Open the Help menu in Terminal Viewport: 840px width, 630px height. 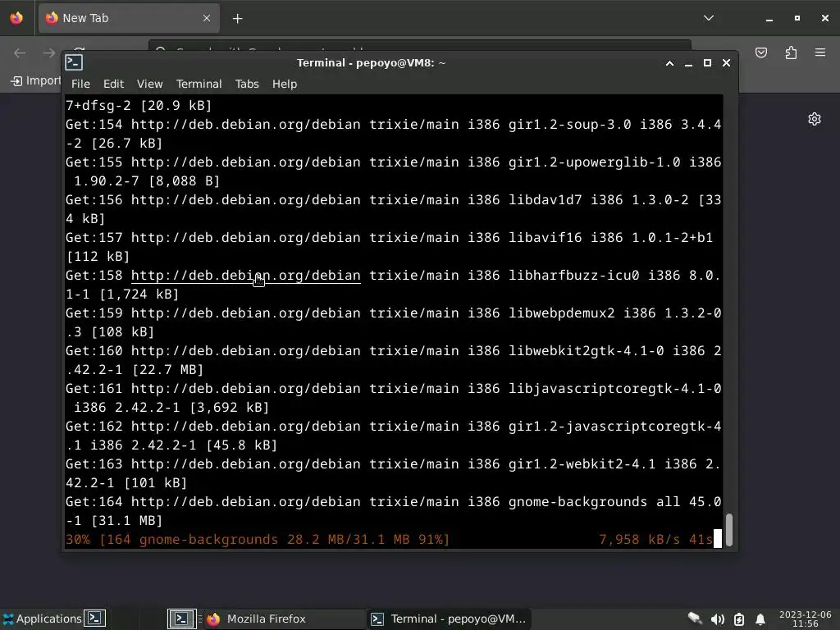[285, 84]
